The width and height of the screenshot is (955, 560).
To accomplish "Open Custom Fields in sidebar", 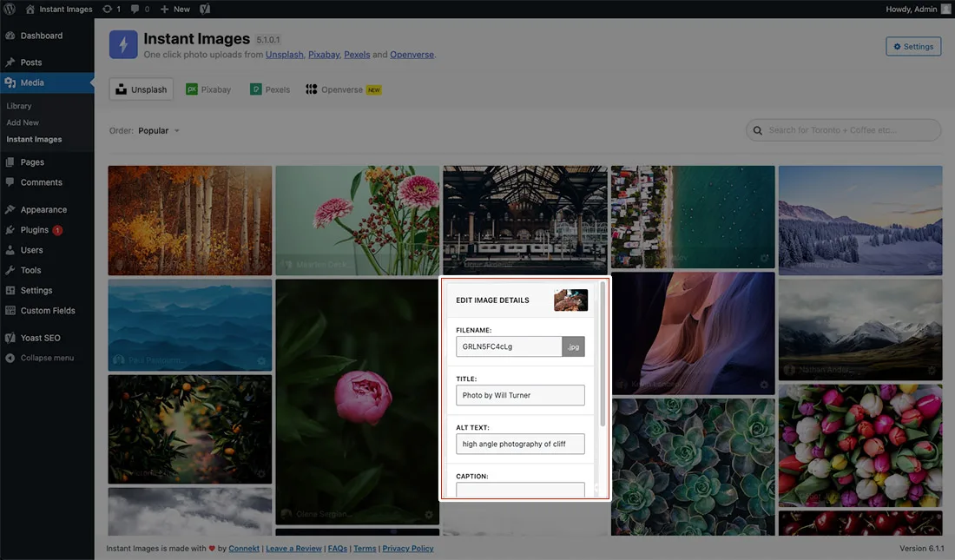I will [47, 310].
